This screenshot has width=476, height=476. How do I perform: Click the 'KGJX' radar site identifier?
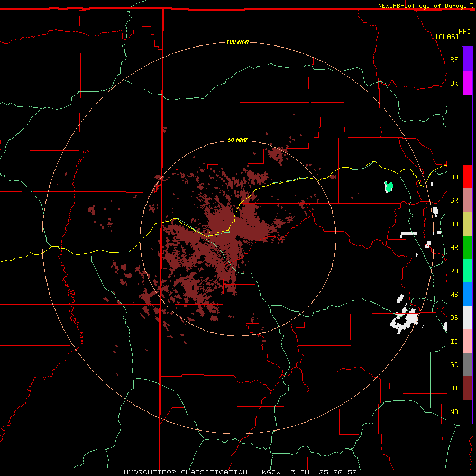point(271,472)
